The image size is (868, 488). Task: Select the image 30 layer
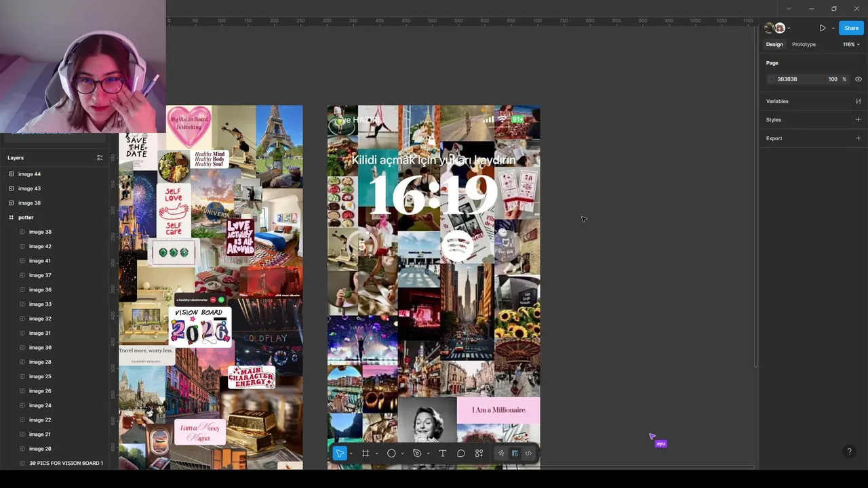point(54,348)
